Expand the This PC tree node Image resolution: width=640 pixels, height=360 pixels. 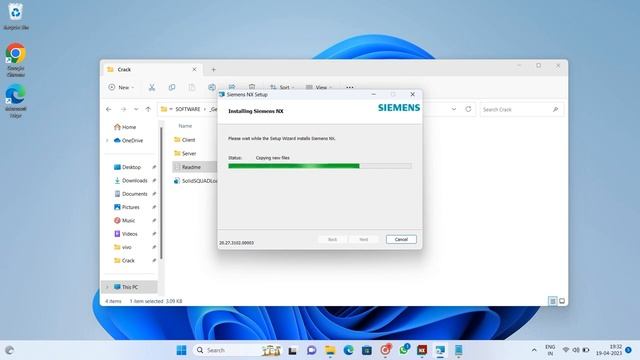[x=107, y=287]
